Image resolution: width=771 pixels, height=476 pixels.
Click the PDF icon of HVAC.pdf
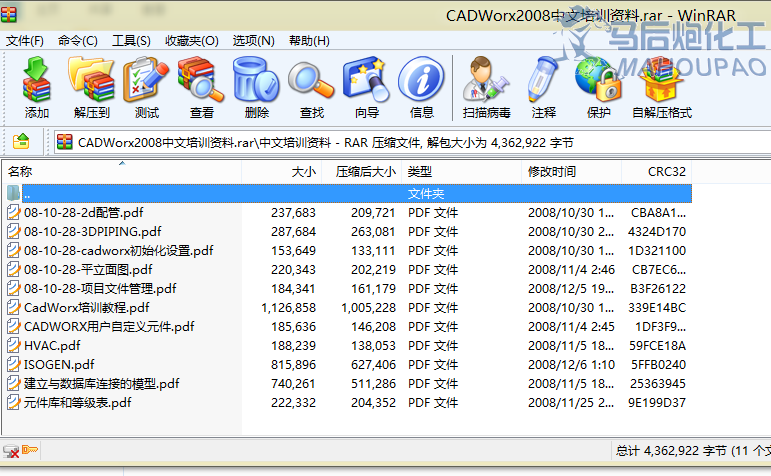click(13, 346)
